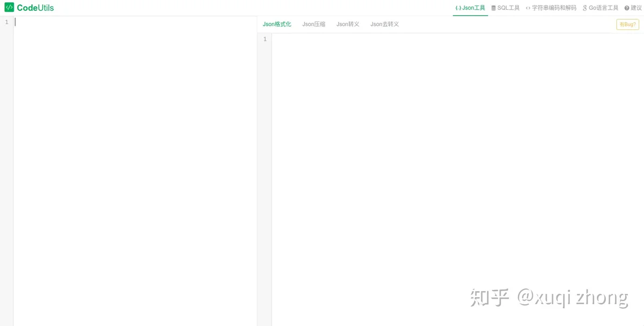This screenshot has height=326, width=644.
Task: Click line number 1 in left editor
Action: click(6, 22)
